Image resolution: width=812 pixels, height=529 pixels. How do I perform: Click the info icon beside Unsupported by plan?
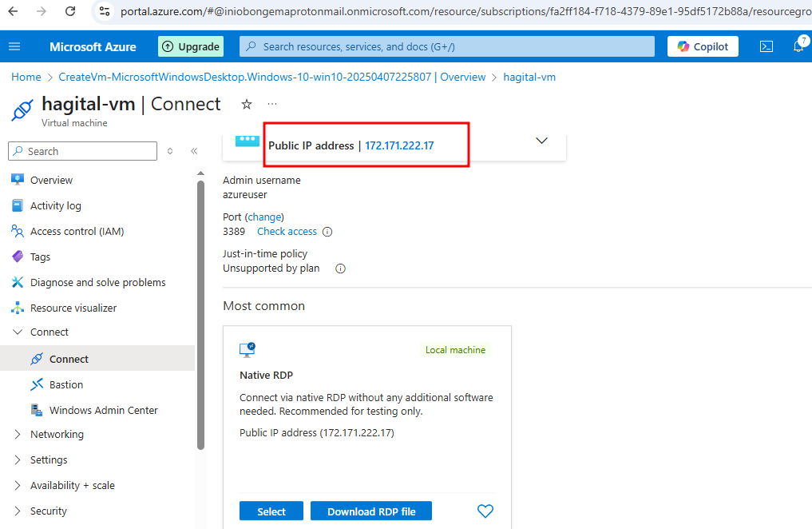click(340, 268)
